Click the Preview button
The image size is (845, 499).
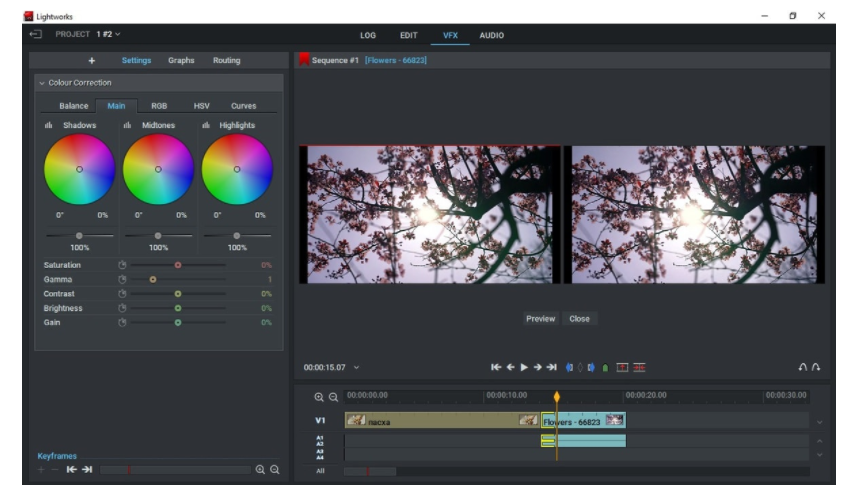[541, 318]
